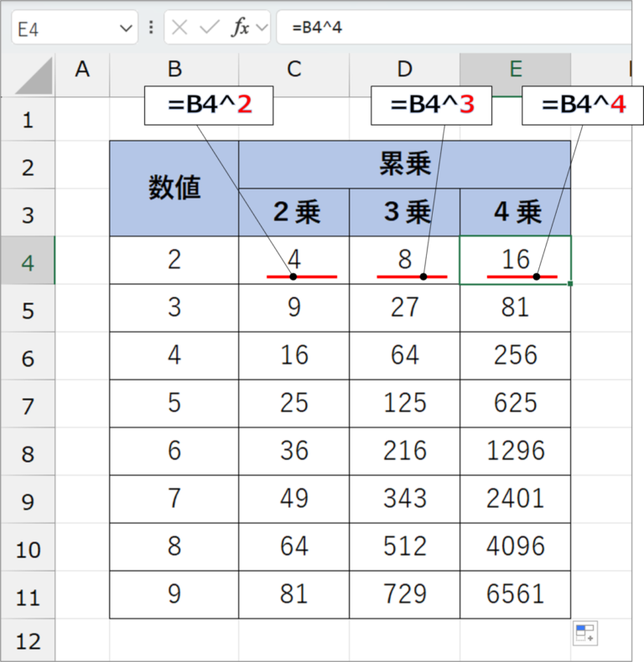Click the Name Box showing E4

coord(63,28)
